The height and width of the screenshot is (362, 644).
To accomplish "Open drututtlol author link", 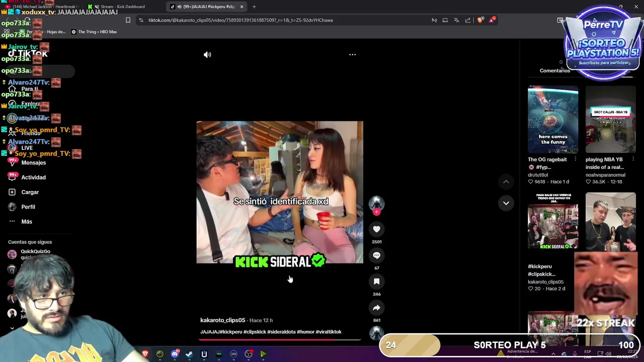I will [538, 175].
